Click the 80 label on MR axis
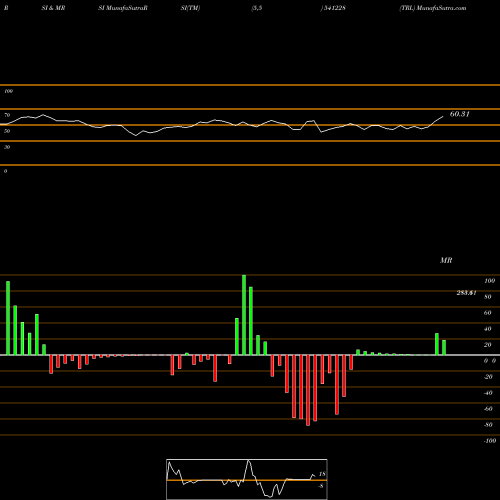 click(488, 297)
